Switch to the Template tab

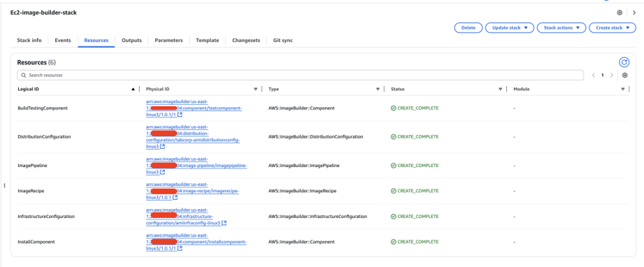pos(208,41)
